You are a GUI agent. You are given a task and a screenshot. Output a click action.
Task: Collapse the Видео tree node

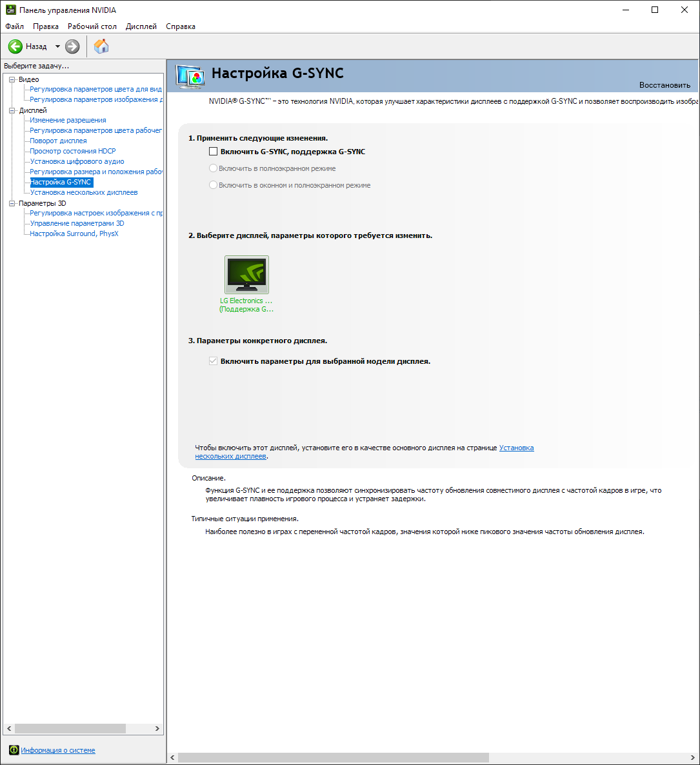coord(12,79)
